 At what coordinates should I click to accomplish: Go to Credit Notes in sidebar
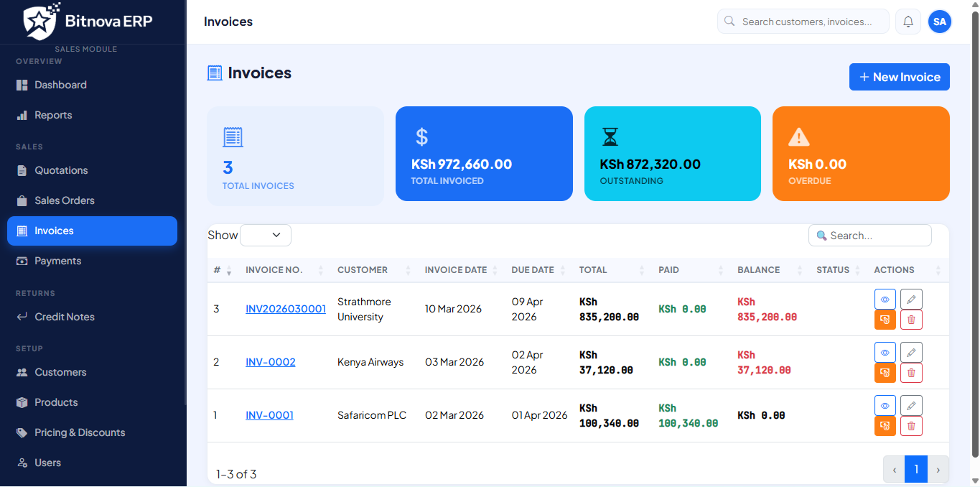[64, 317]
